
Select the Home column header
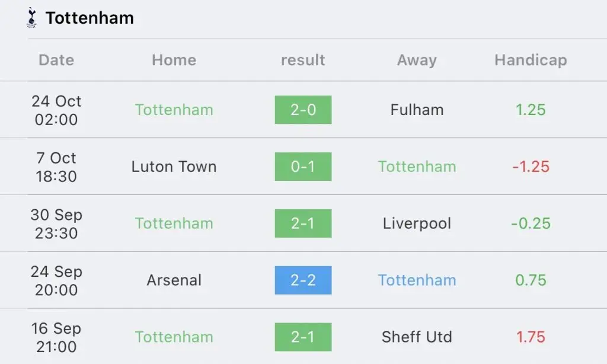tap(174, 60)
